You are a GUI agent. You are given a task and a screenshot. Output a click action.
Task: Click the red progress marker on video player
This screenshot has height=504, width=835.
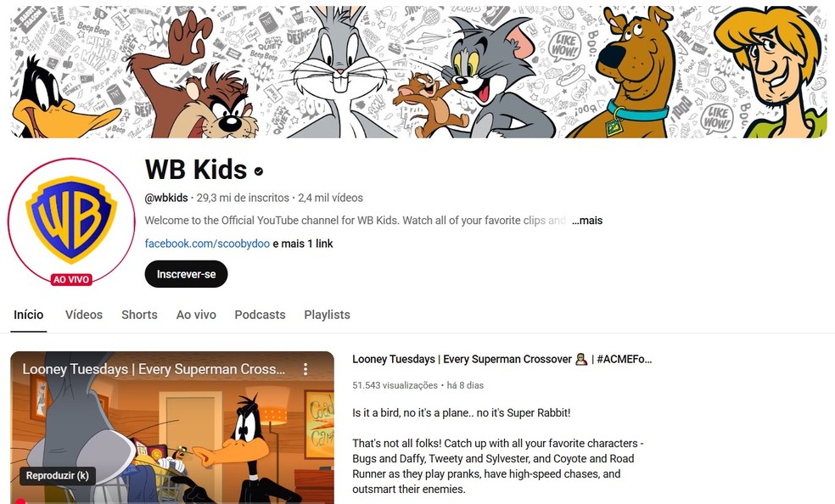tap(20, 501)
